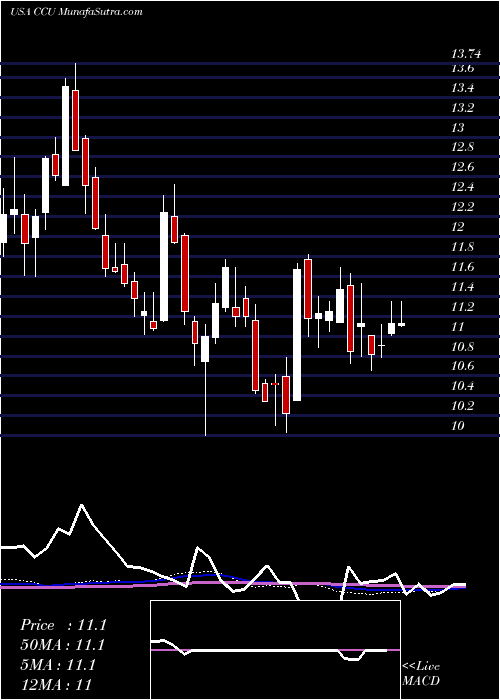The height and width of the screenshot is (700, 500).
Task: Click the 12 price axis label
Action: pos(458,227)
